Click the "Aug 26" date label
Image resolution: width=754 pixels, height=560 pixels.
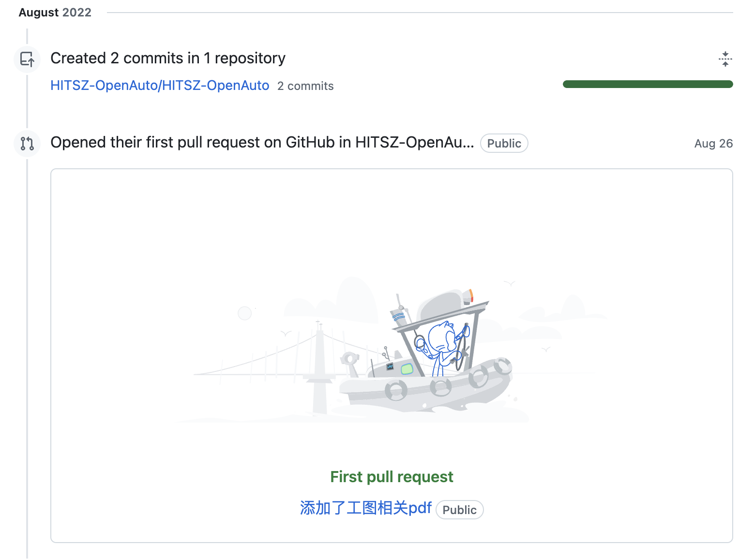click(x=713, y=144)
